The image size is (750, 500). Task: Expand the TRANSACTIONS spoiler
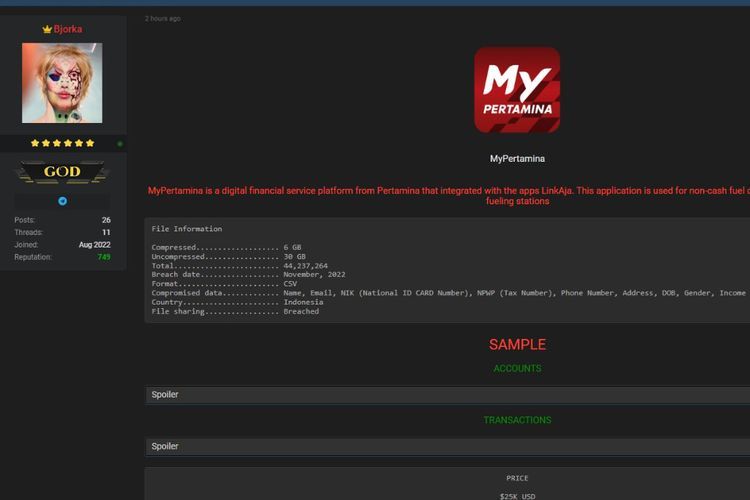[447, 447]
